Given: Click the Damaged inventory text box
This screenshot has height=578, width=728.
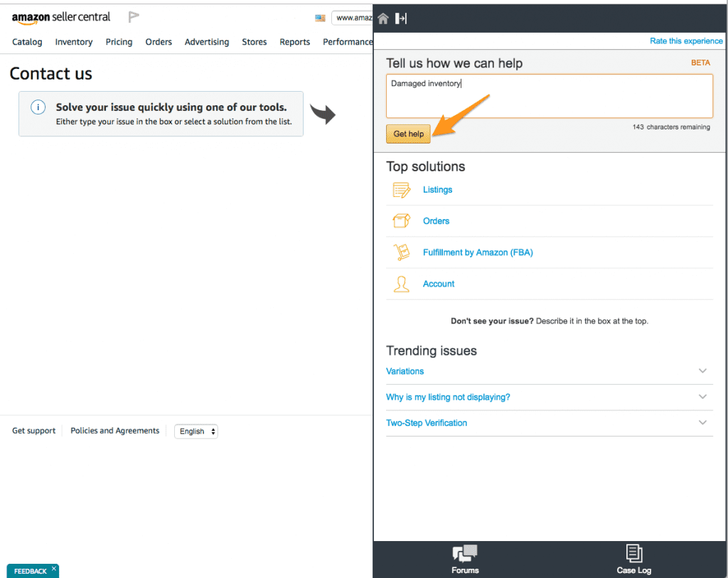Looking at the screenshot, I should tap(549, 96).
